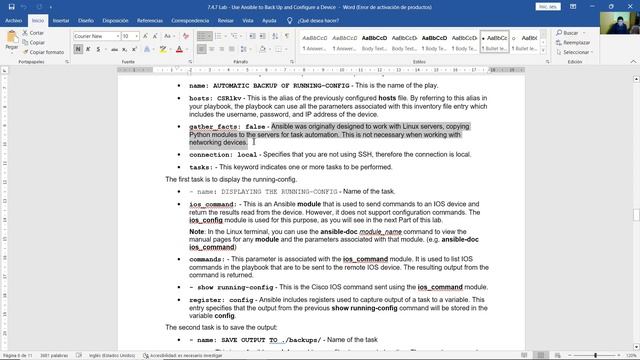Clear all formatting with the eraser icon
The image size is (640, 360).
(x=186, y=36)
